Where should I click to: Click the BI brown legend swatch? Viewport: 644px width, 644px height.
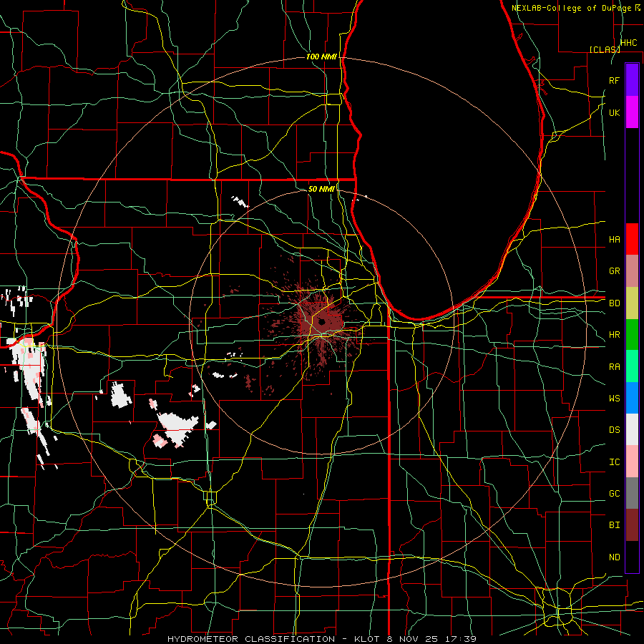[632, 525]
